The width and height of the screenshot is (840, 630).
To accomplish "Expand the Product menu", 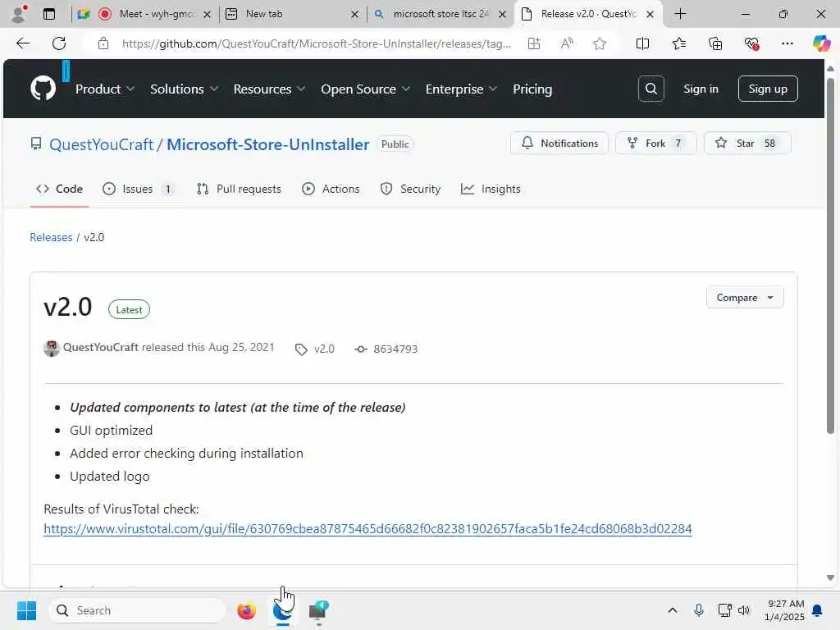I will pyautogui.click(x=104, y=89).
